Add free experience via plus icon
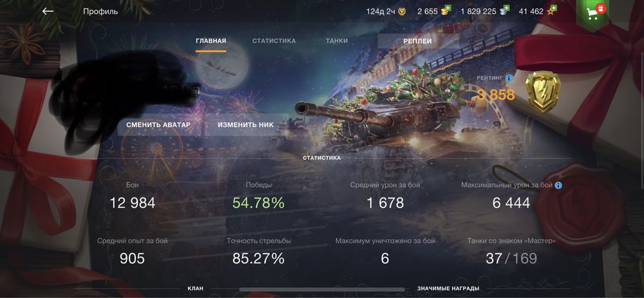644x298 pixels. 553,8
